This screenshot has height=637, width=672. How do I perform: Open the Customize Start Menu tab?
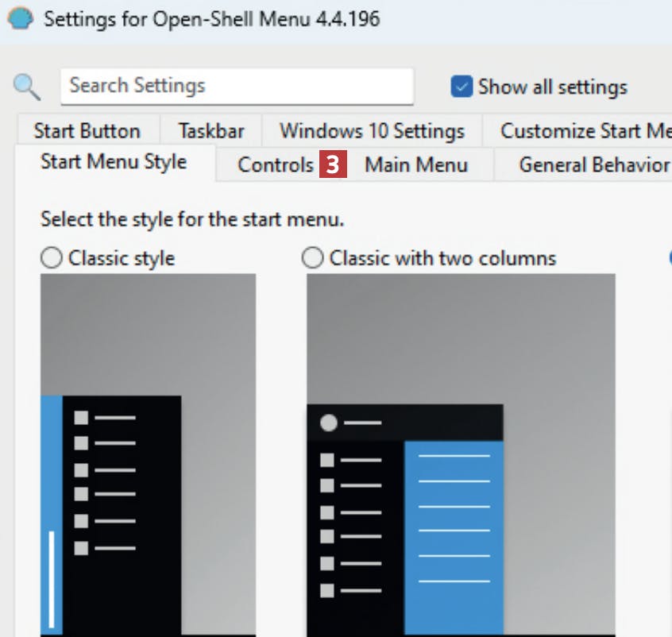pyautogui.click(x=585, y=130)
